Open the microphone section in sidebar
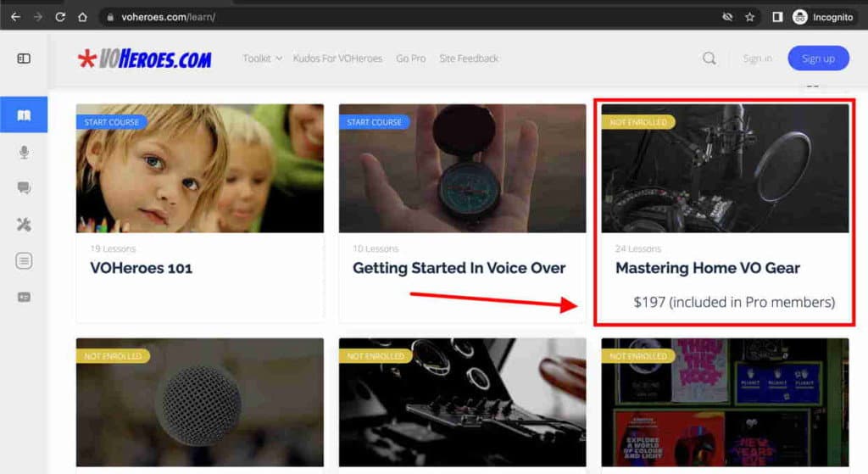The width and height of the screenshot is (868, 474). tap(24, 152)
